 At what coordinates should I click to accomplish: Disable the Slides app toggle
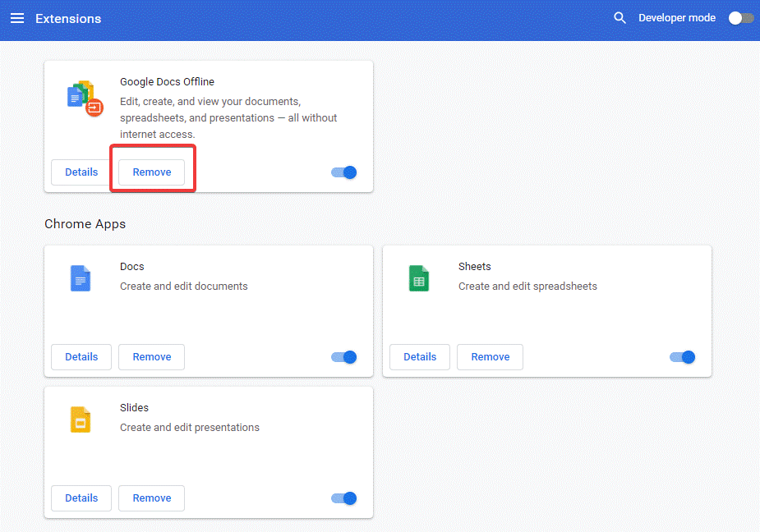pos(344,498)
